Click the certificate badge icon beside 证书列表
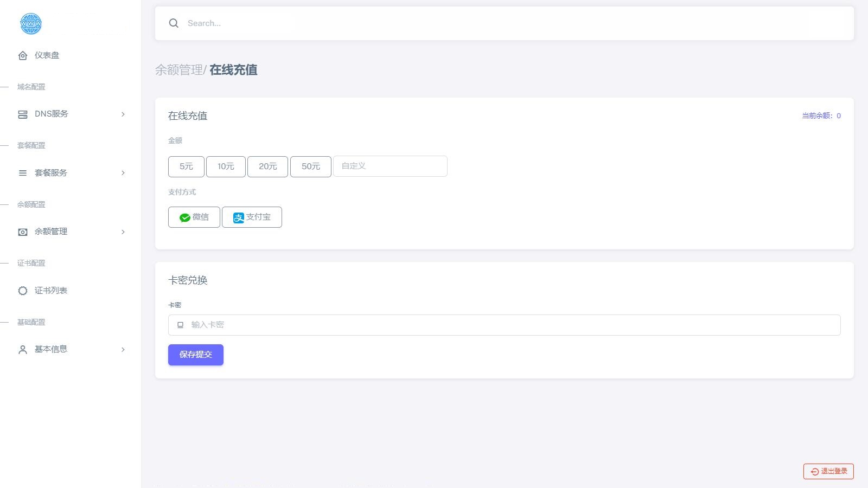This screenshot has width=868, height=488. point(23,291)
